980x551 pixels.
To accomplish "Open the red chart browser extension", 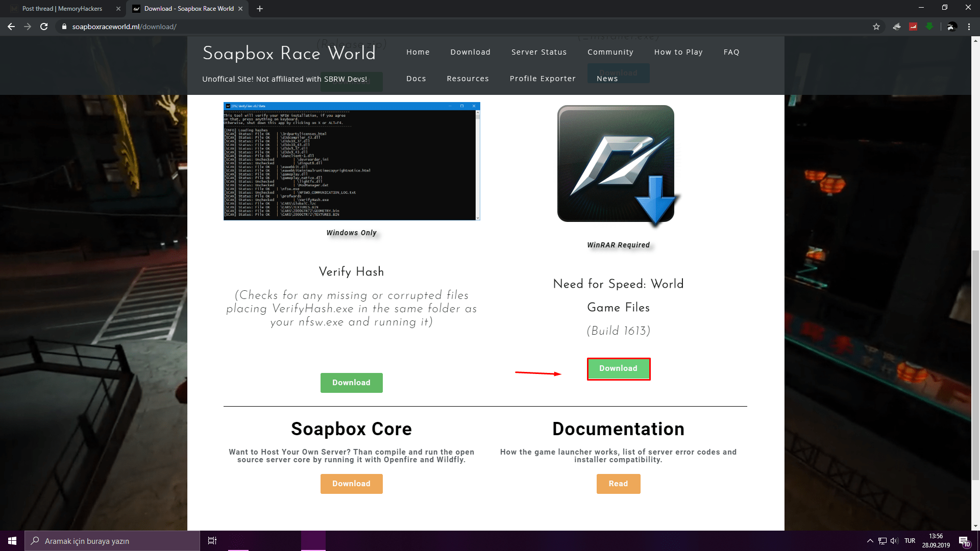I will [x=913, y=27].
